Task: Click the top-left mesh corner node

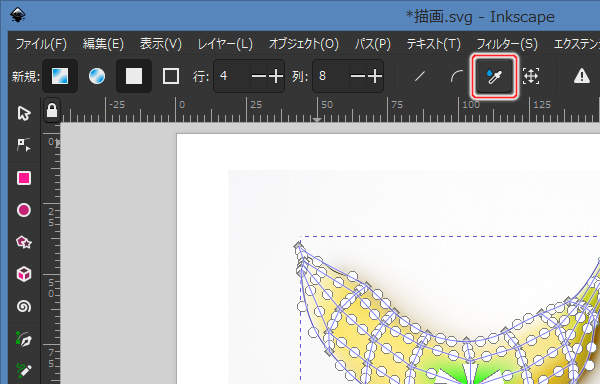Action: (x=298, y=245)
